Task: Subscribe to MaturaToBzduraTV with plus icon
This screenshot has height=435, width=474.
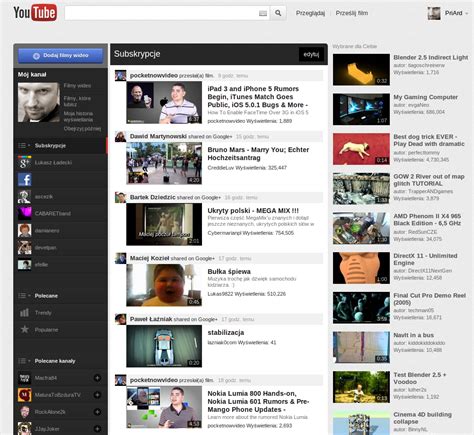Action: (97, 395)
